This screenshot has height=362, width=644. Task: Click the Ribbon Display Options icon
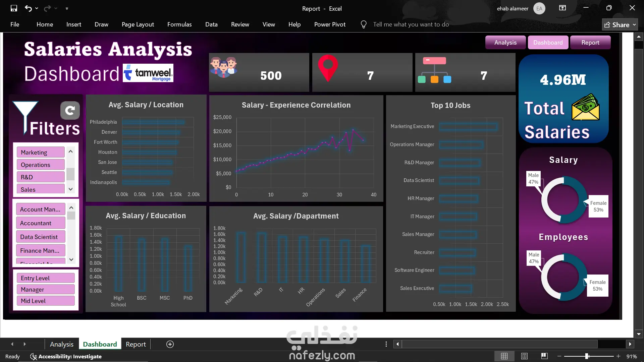tap(562, 8)
